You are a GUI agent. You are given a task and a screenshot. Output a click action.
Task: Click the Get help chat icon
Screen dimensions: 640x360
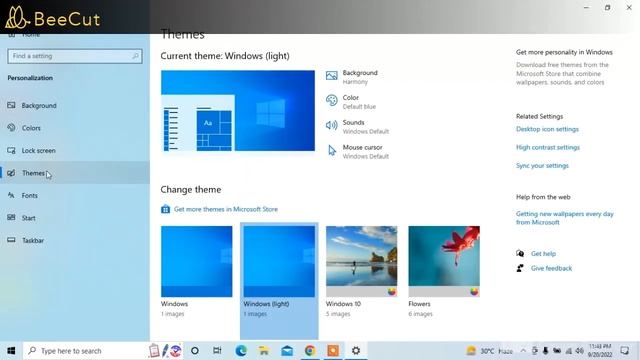click(520, 253)
